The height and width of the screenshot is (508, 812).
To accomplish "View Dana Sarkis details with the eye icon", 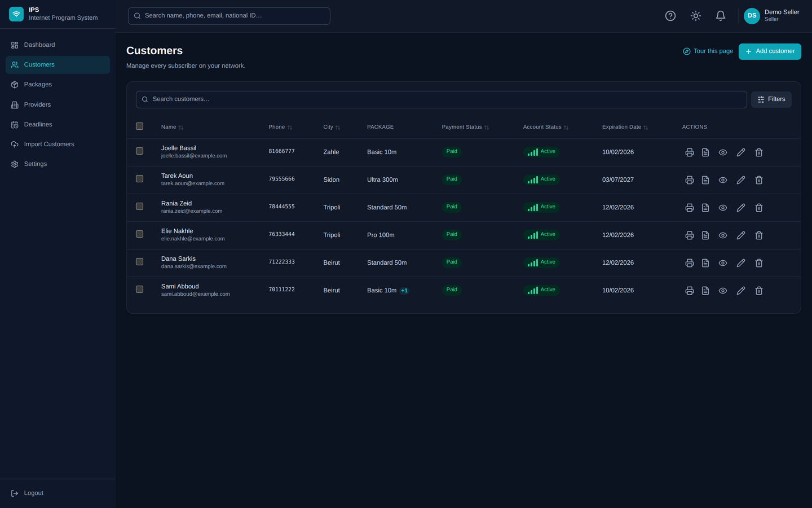I will click(723, 263).
